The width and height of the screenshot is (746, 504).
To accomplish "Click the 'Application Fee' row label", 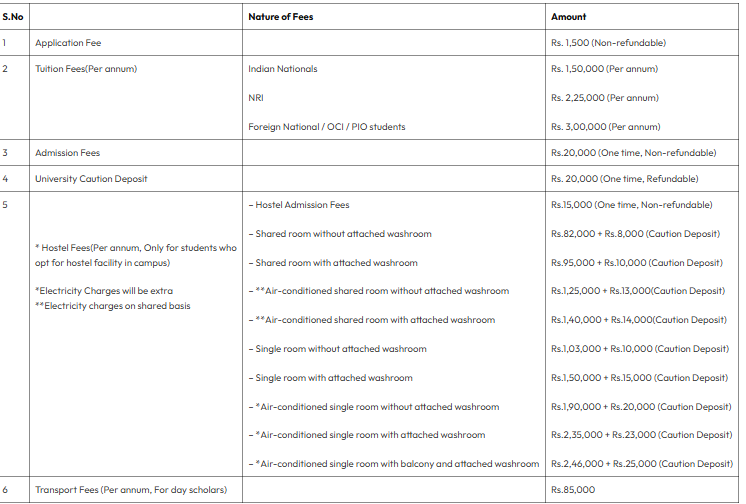I will (x=68, y=43).
